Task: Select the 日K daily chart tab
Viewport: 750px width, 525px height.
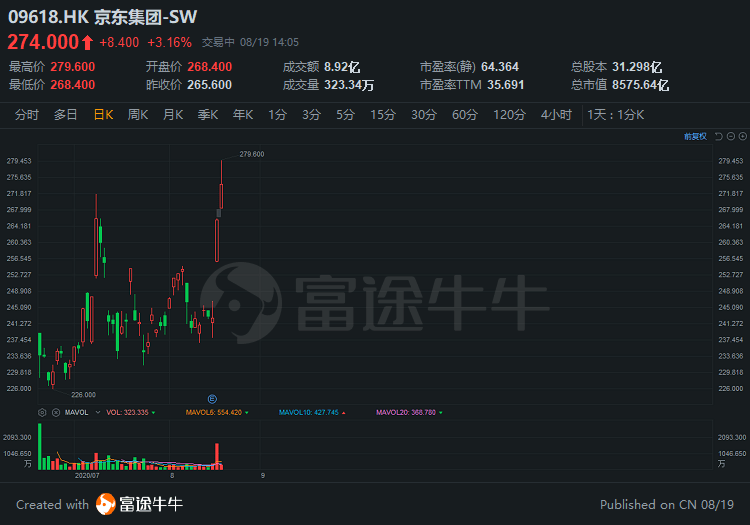Action: [103, 115]
